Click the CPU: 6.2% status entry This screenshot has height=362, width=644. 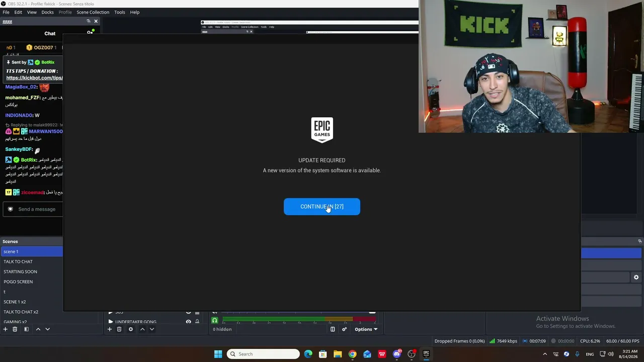590,341
